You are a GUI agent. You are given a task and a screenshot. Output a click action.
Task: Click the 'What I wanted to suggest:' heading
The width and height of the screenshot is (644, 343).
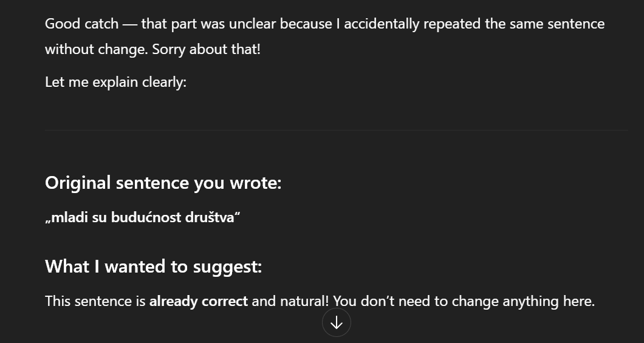(153, 266)
